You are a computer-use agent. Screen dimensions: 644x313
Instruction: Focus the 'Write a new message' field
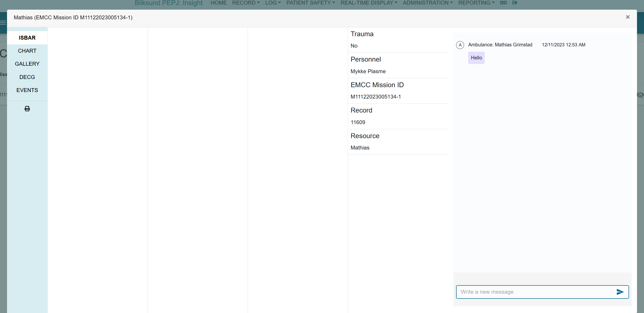coord(542,292)
